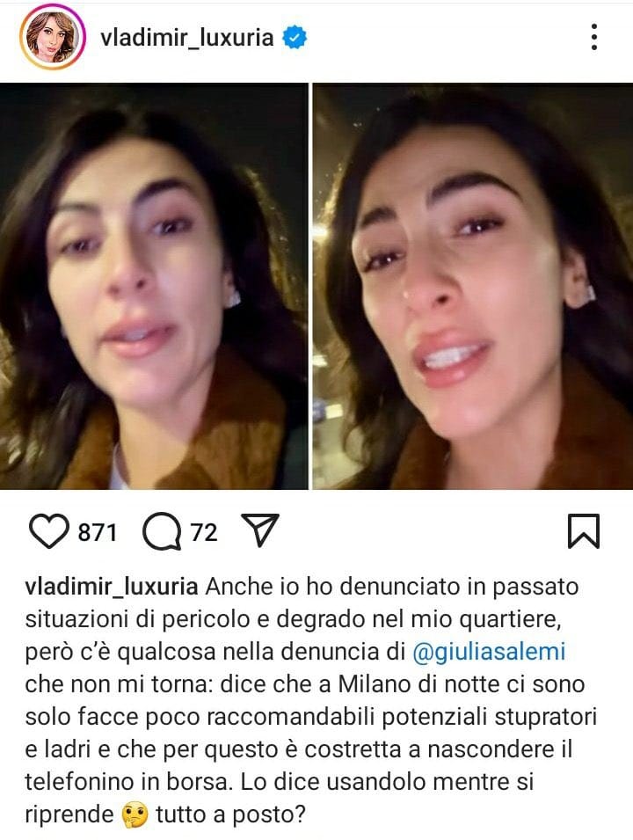Click the white divider between the photos
Screen dimensions: 633x840
point(310,286)
